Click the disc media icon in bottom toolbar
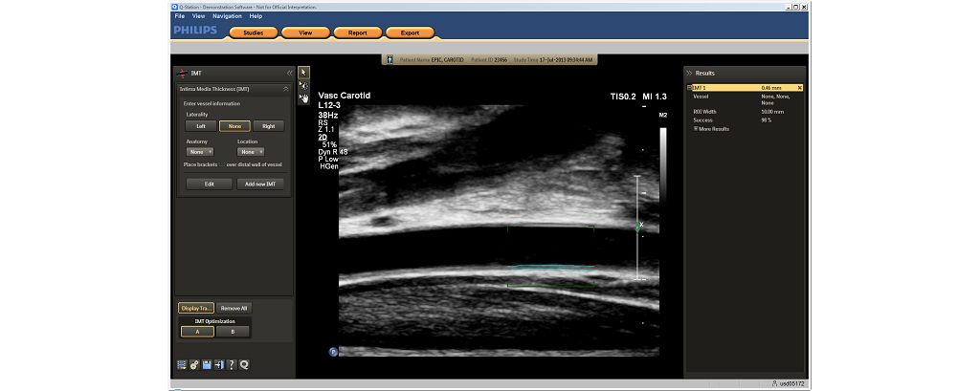Viewport: 980px width, 391px height. [194, 365]
